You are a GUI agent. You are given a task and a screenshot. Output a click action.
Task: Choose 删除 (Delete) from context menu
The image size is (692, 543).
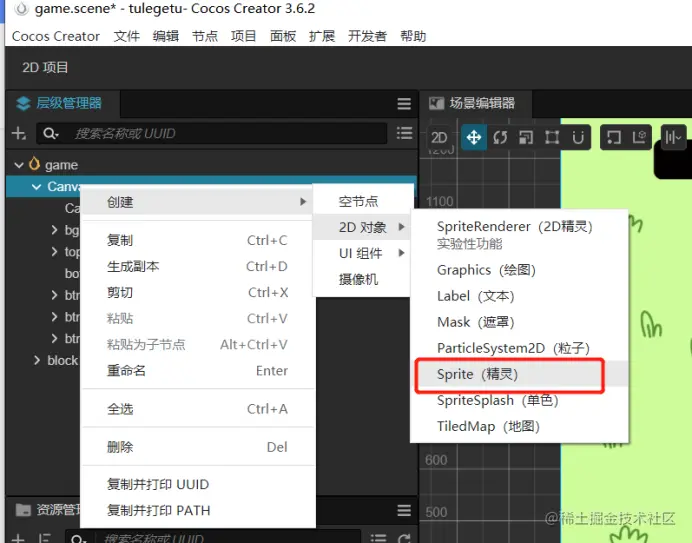tap(198, 447)
